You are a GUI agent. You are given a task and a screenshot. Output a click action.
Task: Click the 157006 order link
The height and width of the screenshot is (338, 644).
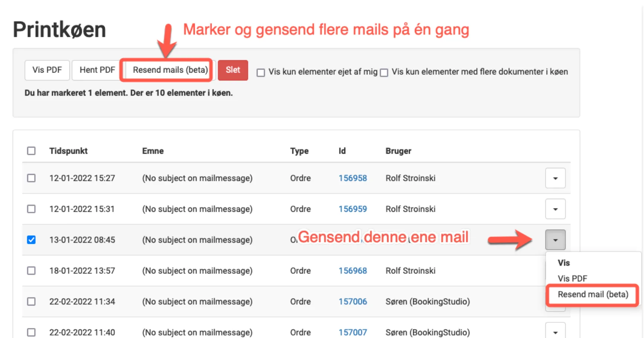pos(352,302)
